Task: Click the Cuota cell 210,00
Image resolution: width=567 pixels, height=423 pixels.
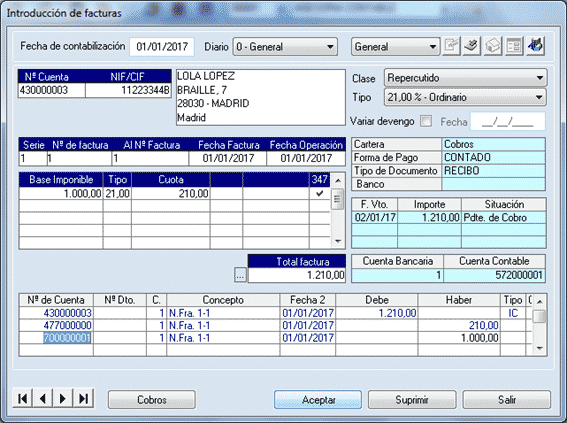Action: [171, 193]
